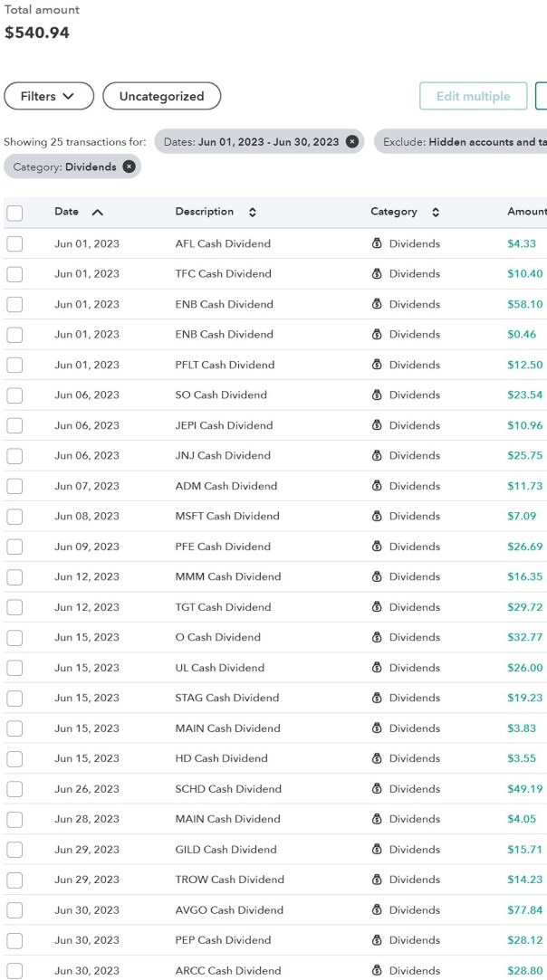The image size is (547, 980).
Task: Click the Edit multiple button
Action: pos(473,96)
